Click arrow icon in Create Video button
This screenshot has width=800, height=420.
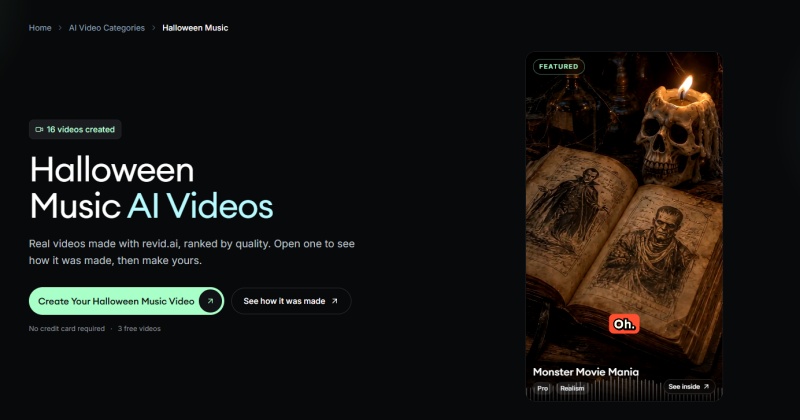[210, 301]
